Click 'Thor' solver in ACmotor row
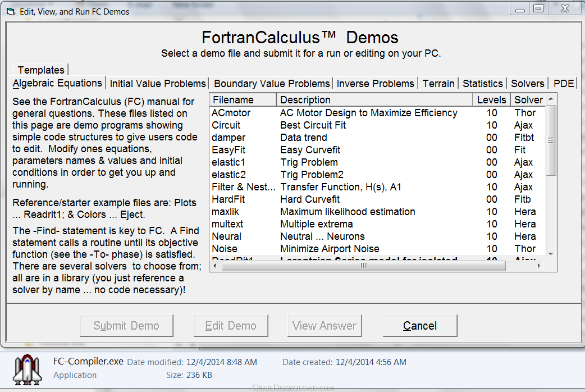This screenshot has width=585, height=392. [x=525, y=113]
